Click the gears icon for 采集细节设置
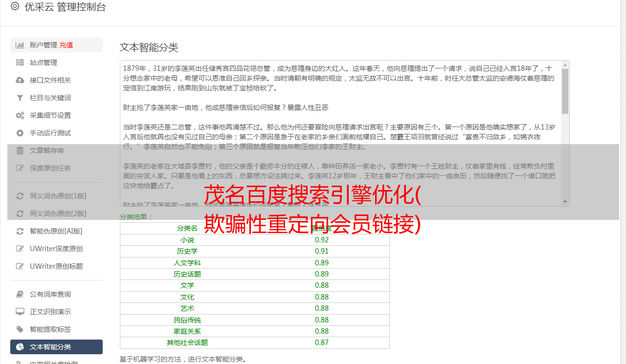This screenshot has width=626, height=364. pos(20,115)
